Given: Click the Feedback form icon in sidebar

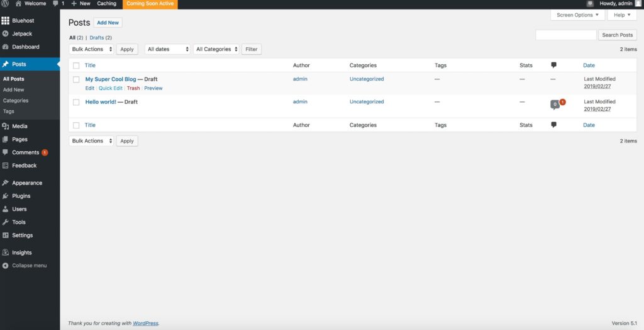Looking at the screenshot, I should pos(5,166).
